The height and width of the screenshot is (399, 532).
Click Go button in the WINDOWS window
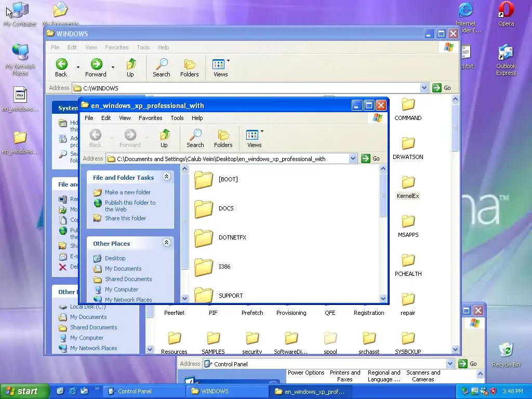tap(442, 88)
